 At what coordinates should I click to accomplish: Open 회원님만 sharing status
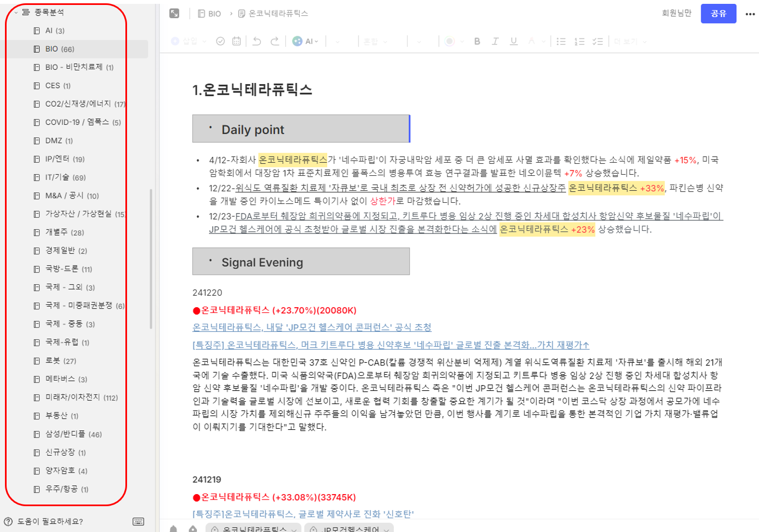point(676,13)
